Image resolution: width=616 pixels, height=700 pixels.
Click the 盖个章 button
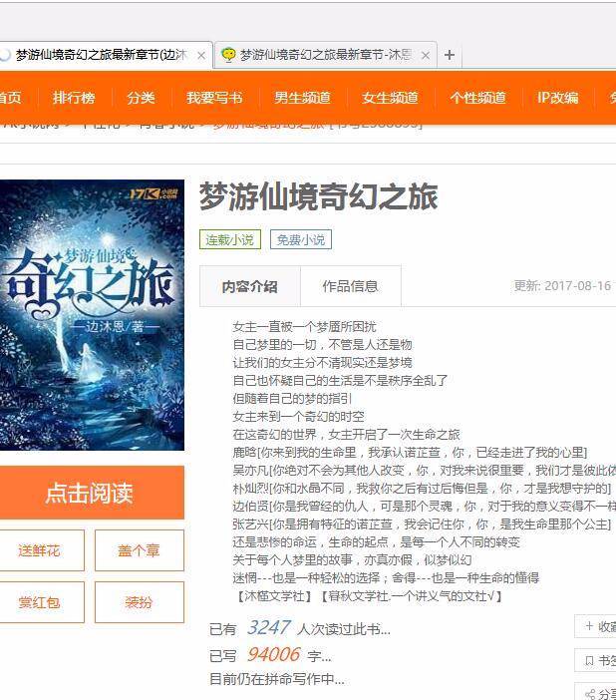point(140,550)
